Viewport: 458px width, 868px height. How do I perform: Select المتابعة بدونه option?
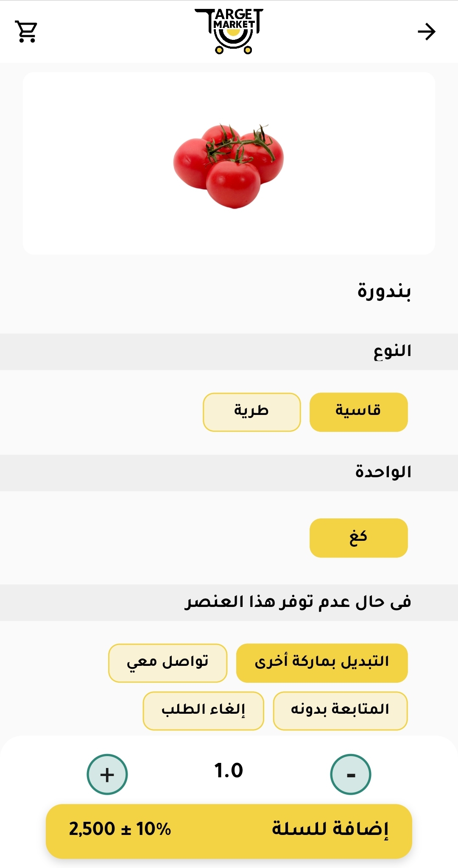pos(340,711)
